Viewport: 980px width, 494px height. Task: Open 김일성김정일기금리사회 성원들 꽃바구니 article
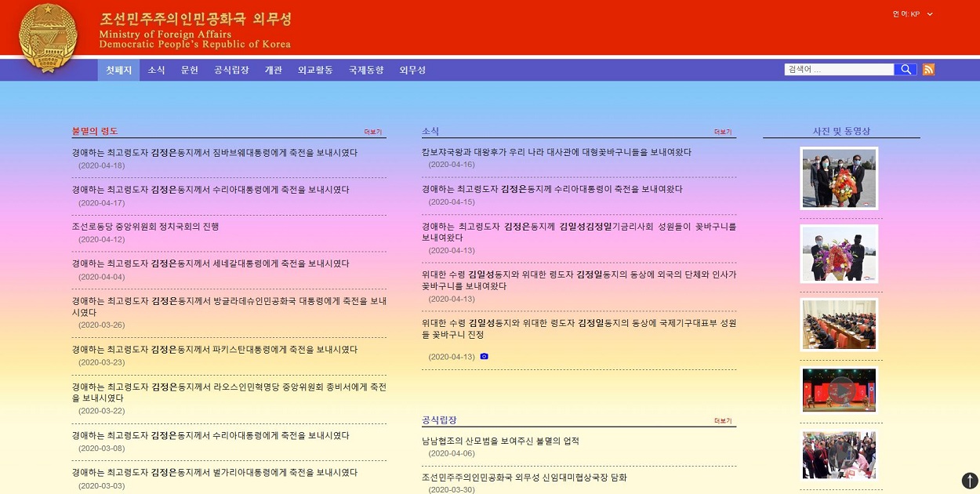579,232
